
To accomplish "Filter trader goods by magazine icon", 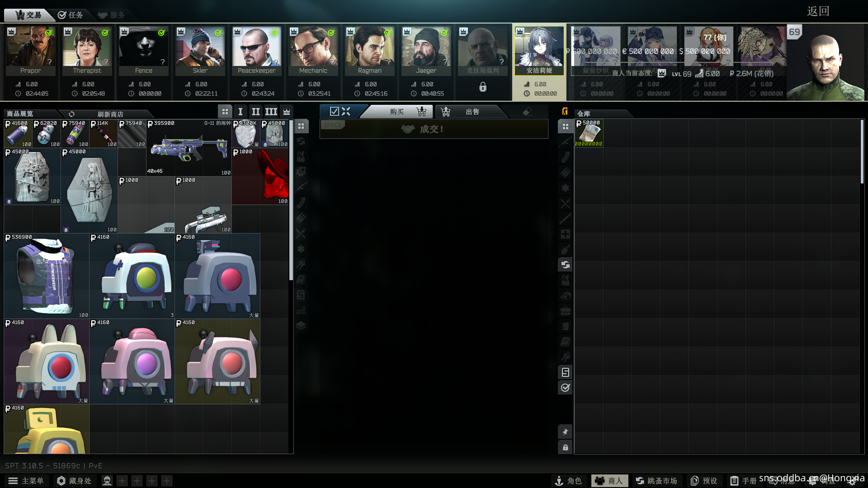I will [301, 203].
